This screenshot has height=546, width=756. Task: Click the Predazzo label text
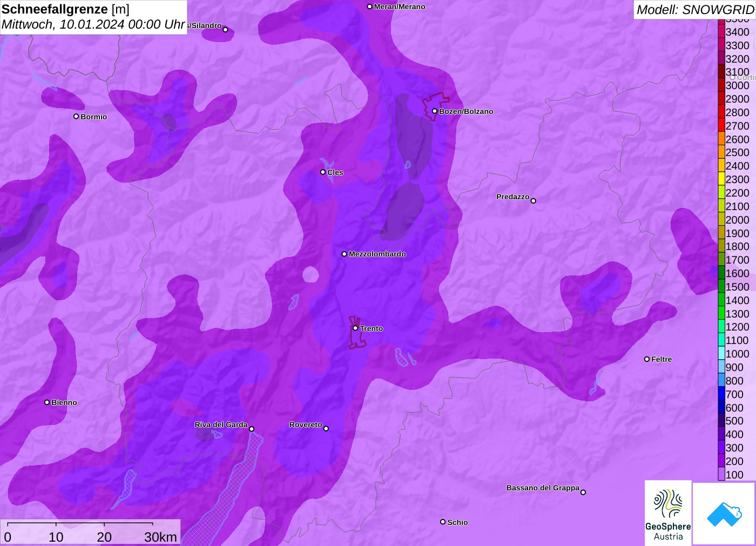(x=513, y=197)
